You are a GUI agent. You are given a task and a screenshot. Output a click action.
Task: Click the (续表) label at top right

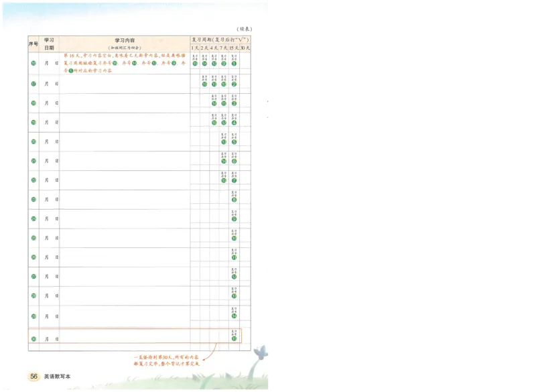[244, 29]
